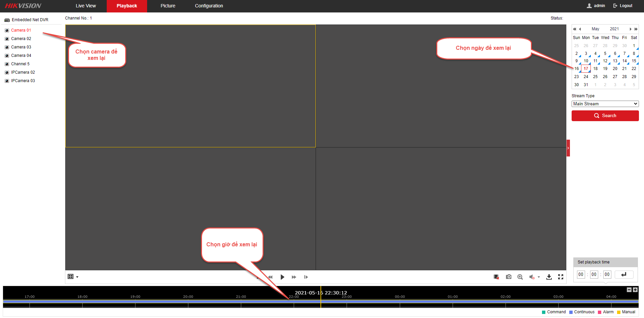The image size is (644, 318).
Task: Click the play button in playback controls
Action: click(282, 277)
